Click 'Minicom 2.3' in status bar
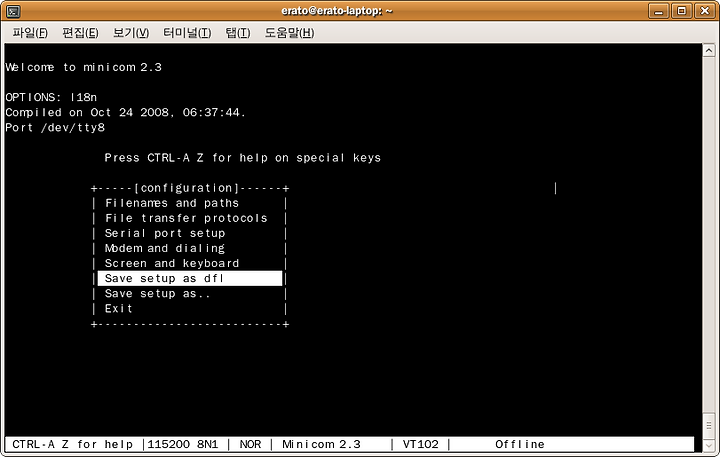Screen dimensions: 720x457 pyautogui.click(x=321, y=444)
